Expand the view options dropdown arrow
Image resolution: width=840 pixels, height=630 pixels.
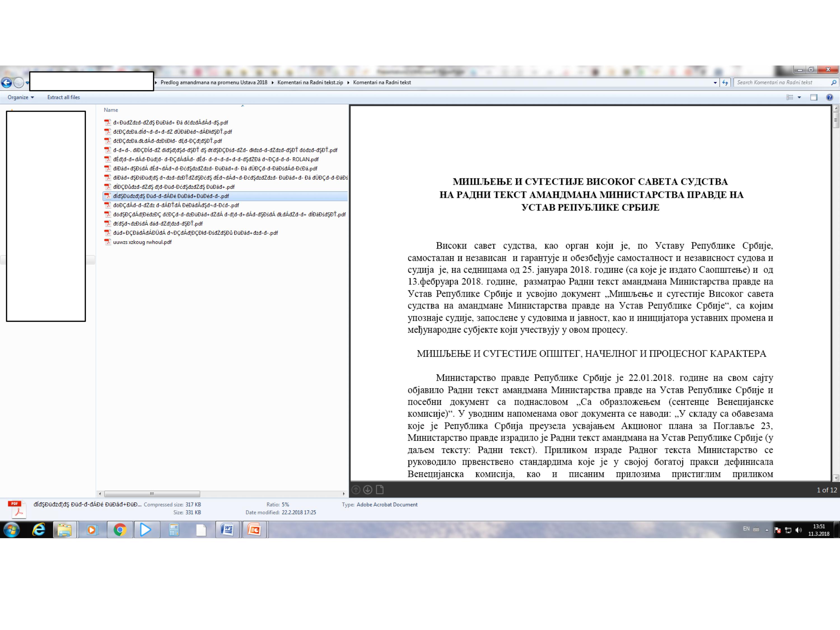[799, 97]
